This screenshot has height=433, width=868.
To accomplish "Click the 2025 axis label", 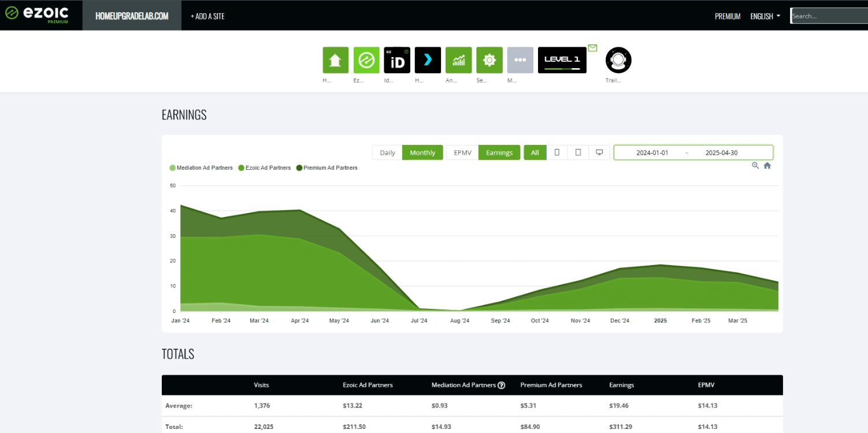I will [x=660, y=320].
